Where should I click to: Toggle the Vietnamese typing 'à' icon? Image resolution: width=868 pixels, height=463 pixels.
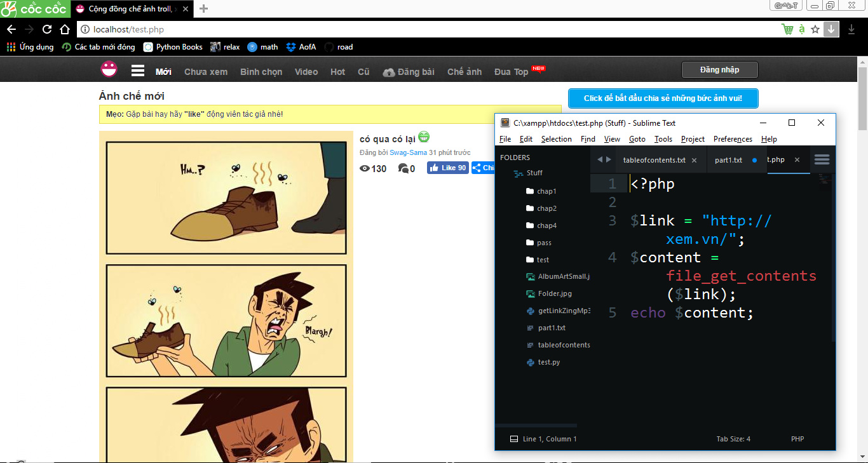[802, 29]
